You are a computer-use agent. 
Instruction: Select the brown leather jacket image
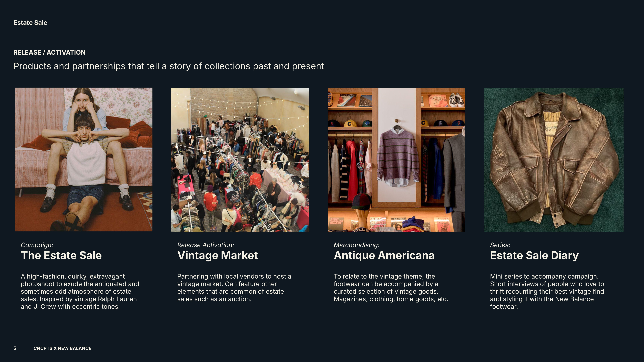pos(554,160)
